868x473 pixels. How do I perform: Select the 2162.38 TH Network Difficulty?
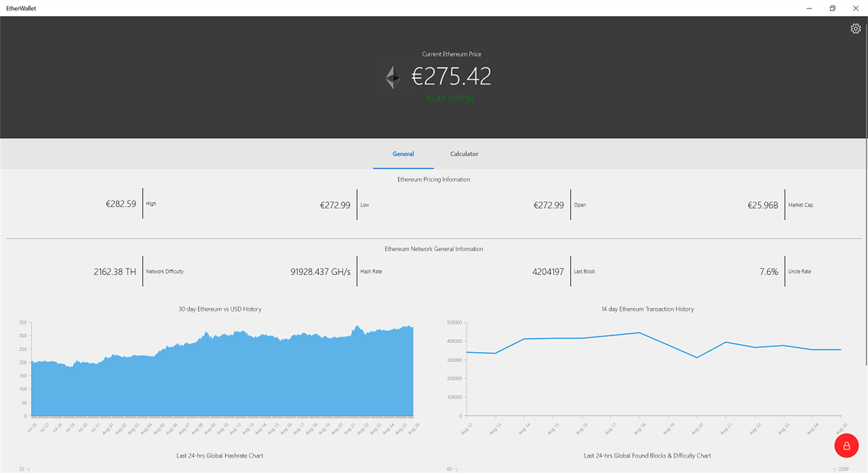pos(115,272)
